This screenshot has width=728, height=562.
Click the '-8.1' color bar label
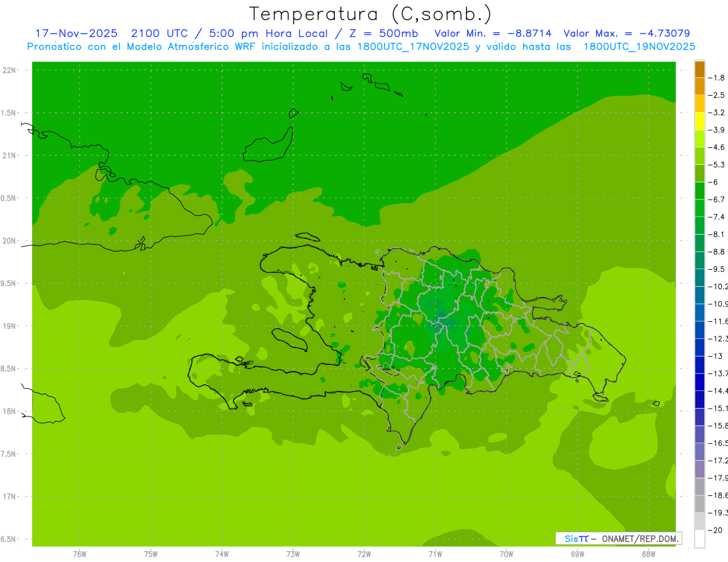click(716, 234)
